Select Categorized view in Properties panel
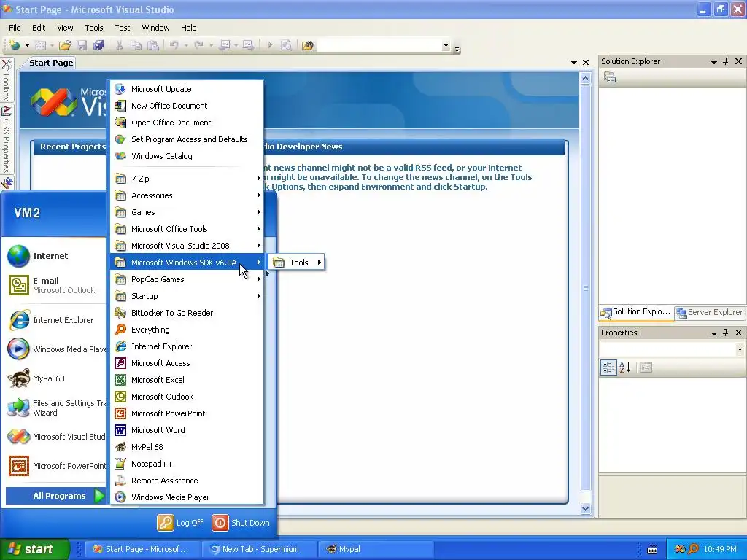The height and width of the screenshot is (560, 747). (x=608, y=367)
